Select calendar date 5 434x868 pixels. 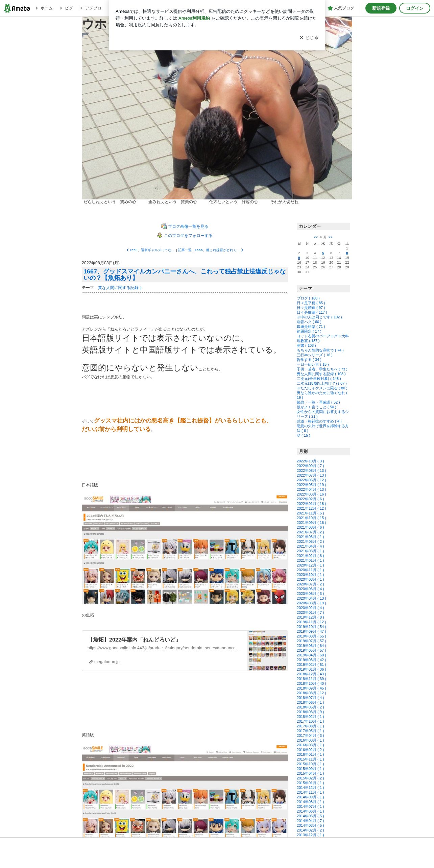(x=323, y=253)
